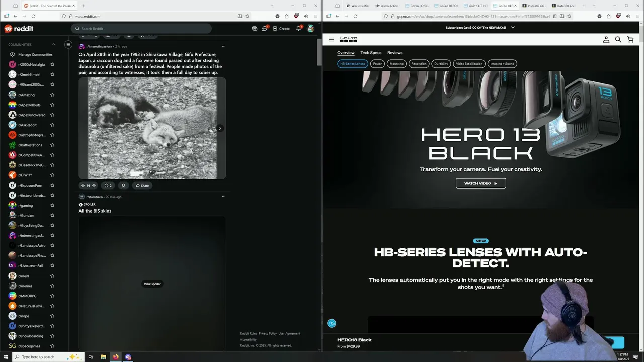
Task: Give award on the raccoon dog post
Action: (123, 185)
